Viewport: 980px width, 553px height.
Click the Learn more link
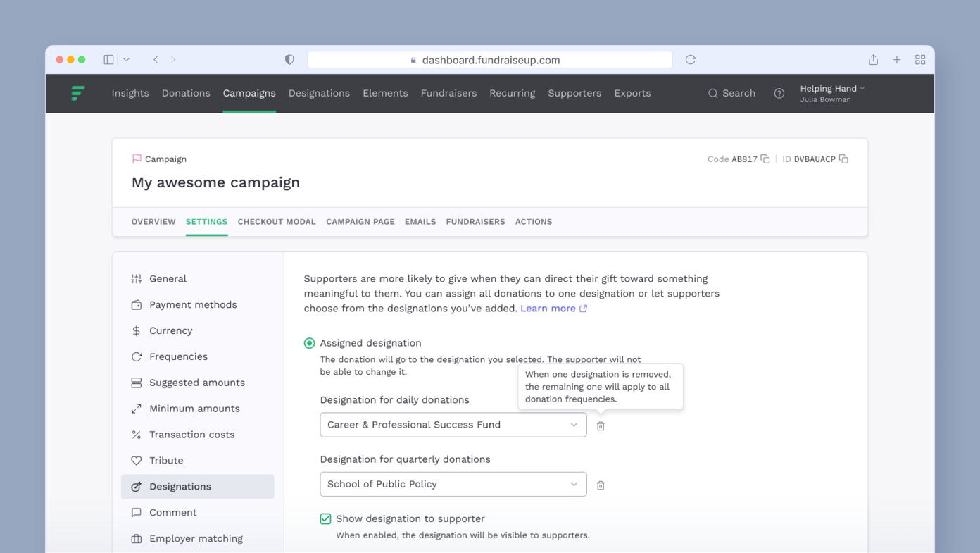[x=548, y=308]
